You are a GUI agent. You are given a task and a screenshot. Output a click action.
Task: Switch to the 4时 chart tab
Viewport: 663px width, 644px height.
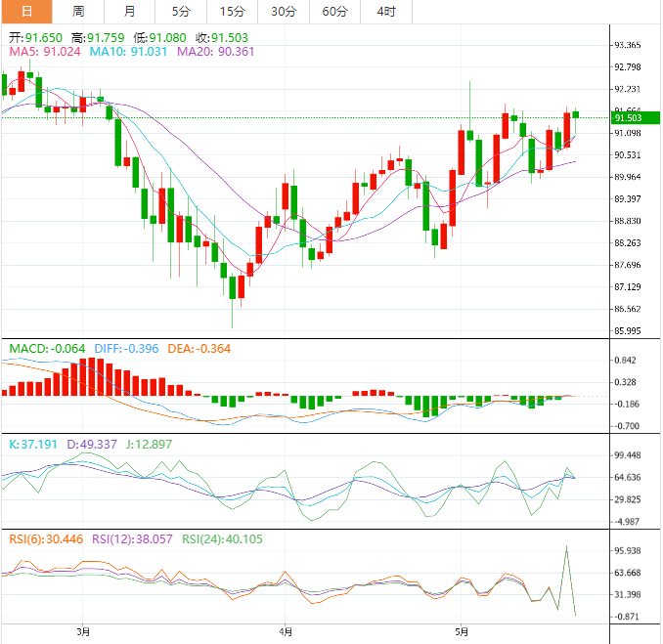(385, 12)
